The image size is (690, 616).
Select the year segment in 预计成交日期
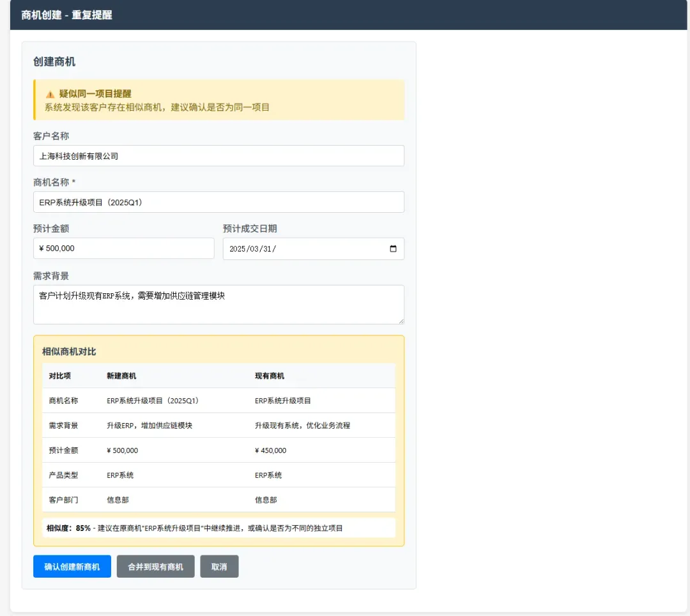[x=238, y=249]
